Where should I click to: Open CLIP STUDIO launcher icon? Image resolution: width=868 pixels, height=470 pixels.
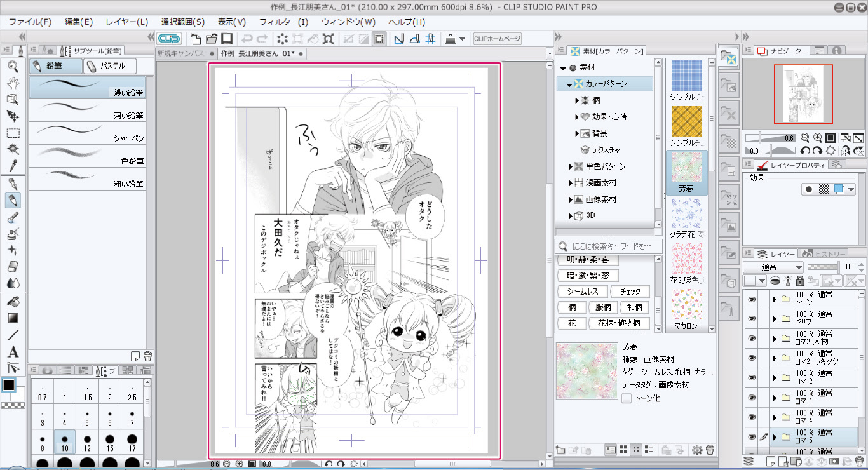coord(170,39)
